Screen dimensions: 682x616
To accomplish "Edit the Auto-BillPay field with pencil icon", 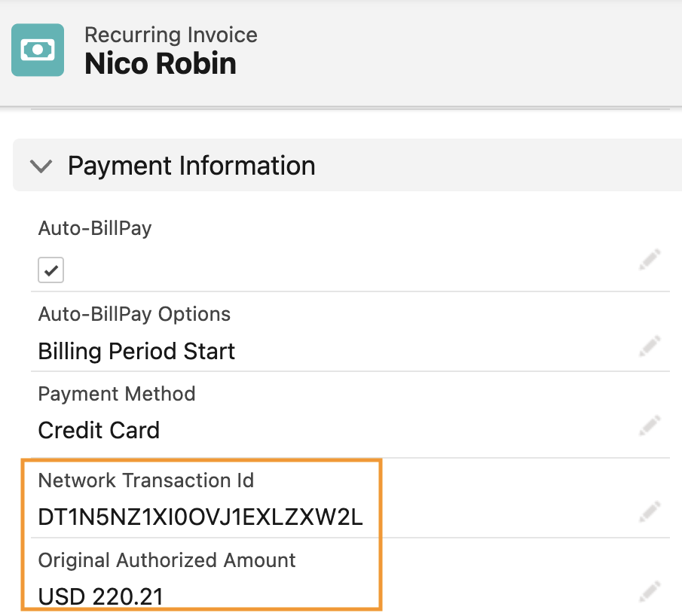I will (650, 261).
